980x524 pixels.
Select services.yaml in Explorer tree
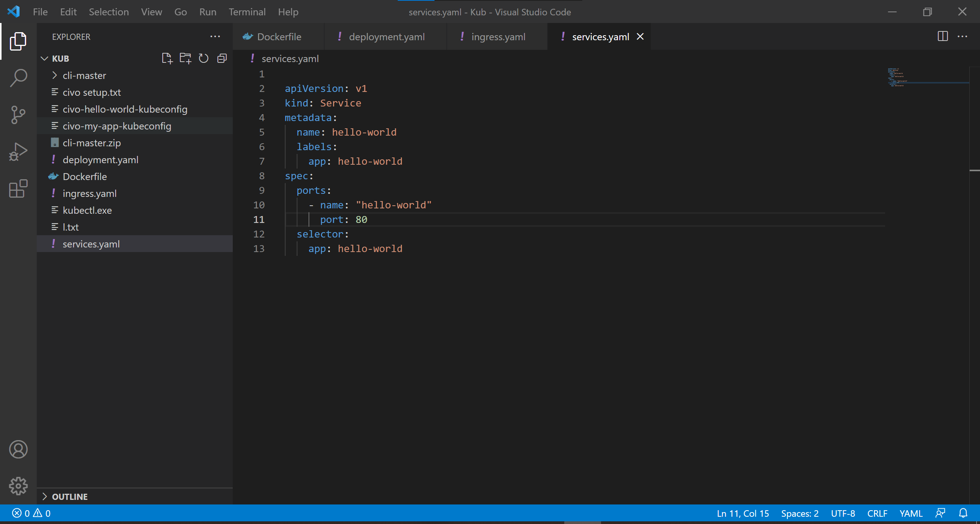(x=135, y=244)
